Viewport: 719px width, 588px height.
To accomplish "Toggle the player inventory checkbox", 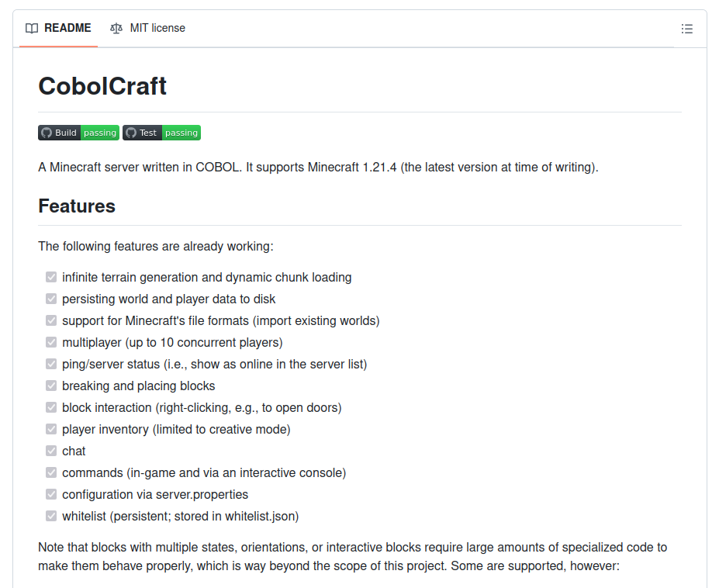I will (50, 429).
